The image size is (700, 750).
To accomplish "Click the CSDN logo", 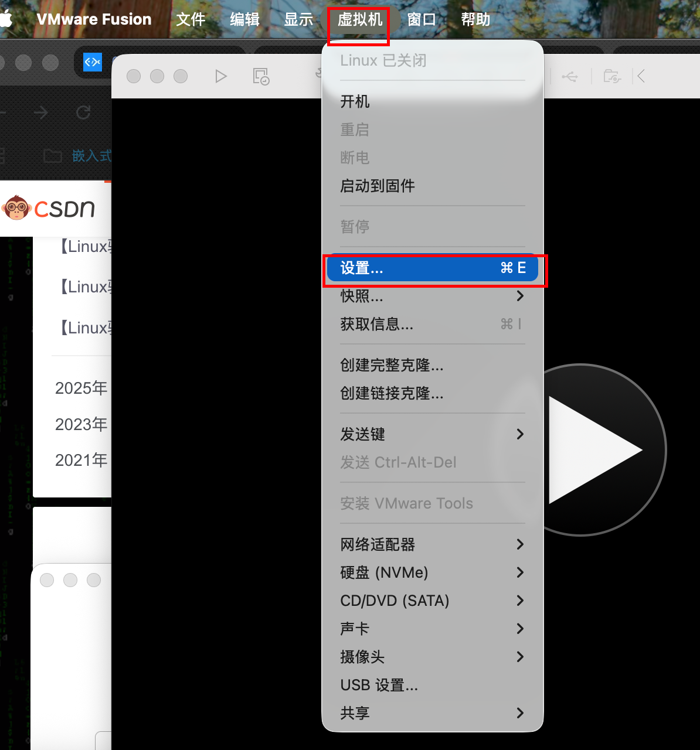I will click(x=48, y=208).
